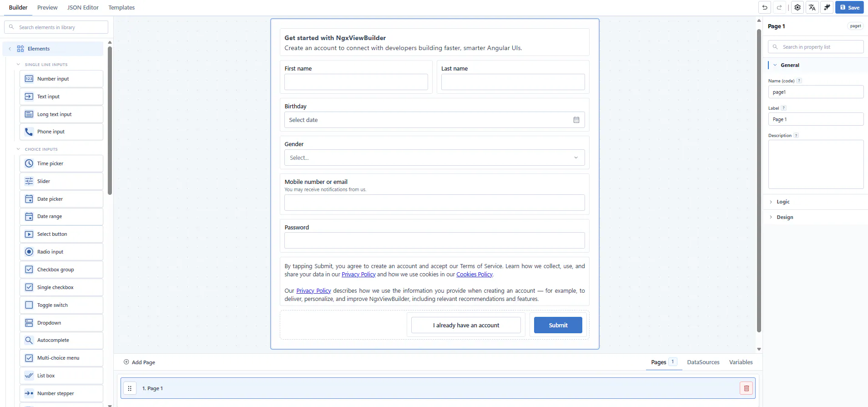Add the Time picker element
The image size is (868, 407).
tap(61, 163)
